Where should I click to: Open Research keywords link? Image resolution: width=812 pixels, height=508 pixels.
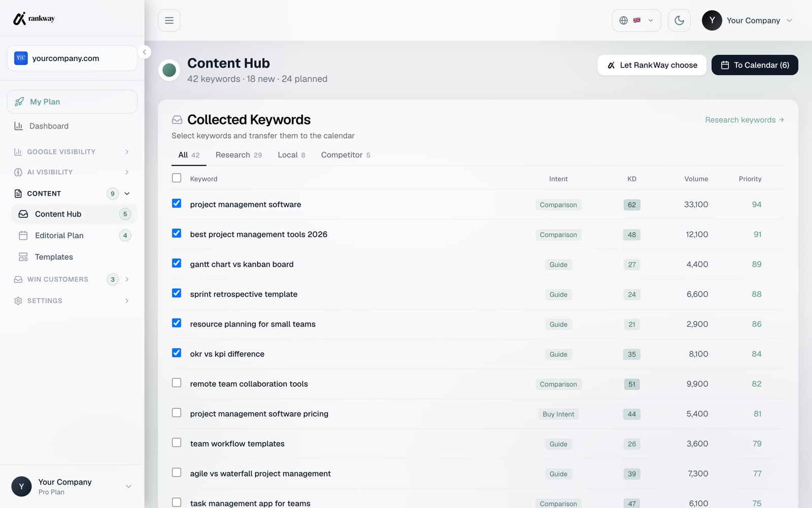point(745,120)
